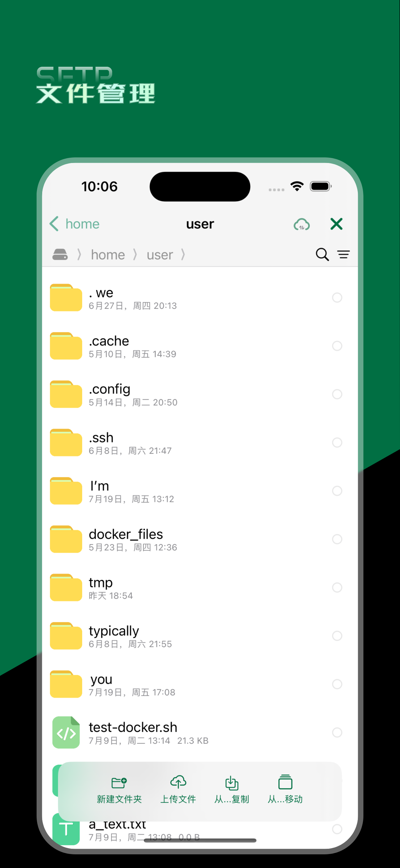Open the cloud transfer queue icon
400x868 pixels.
(x=302, y=224)
